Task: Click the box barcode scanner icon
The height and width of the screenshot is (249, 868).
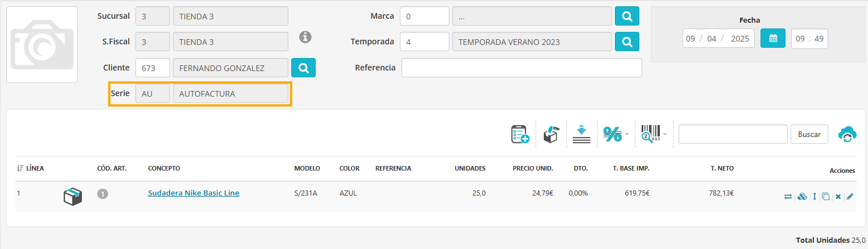Action: click(551, 134)
